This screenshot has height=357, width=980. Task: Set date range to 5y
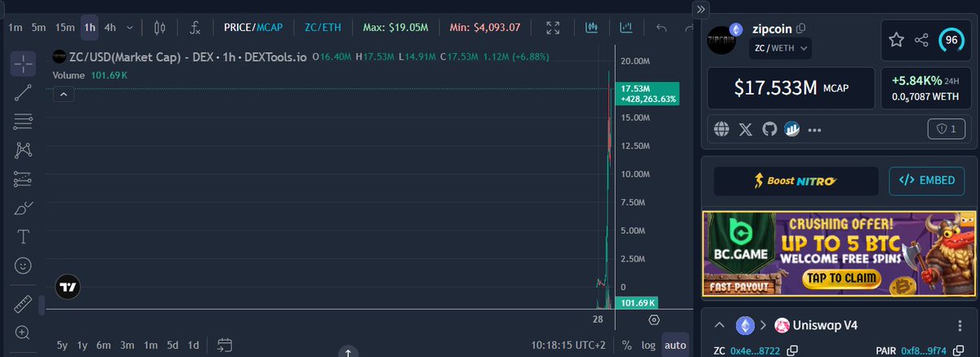(62, 345)
